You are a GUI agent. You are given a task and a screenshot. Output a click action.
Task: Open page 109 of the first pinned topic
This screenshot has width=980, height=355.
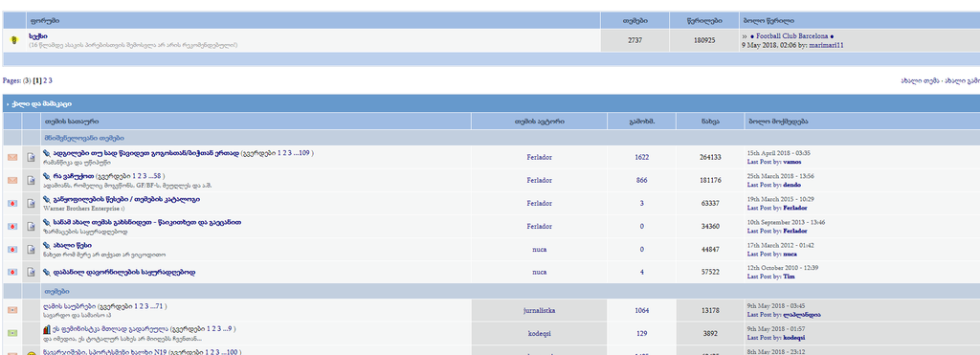click(305, 153)
